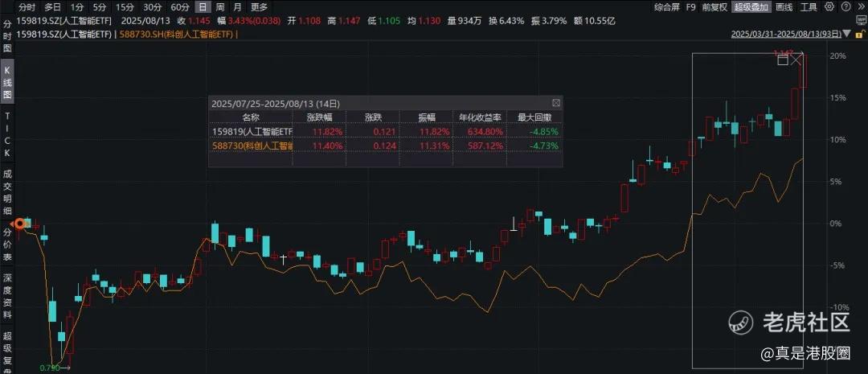Click the 涨跌幅 column header
Screen dimensions: 868x374
(319, 117)
